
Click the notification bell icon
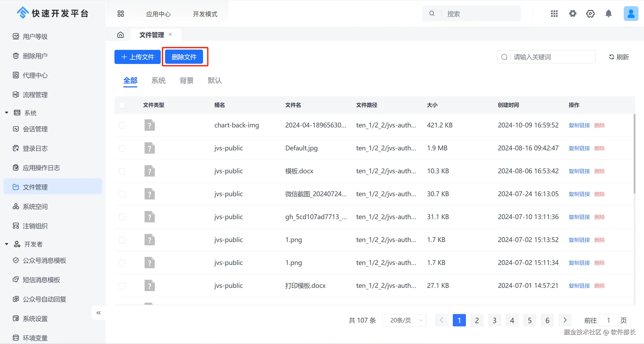[x=608, y=14]
